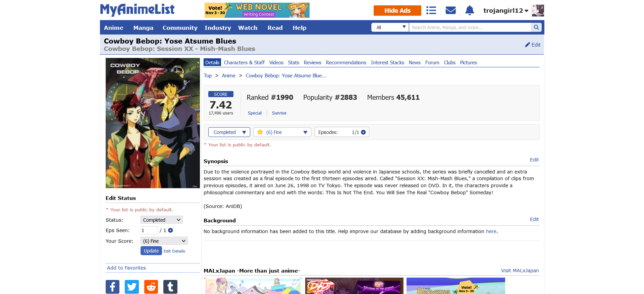
Task: Share on Tumblr icon
Action: click(x=170, y=287)
